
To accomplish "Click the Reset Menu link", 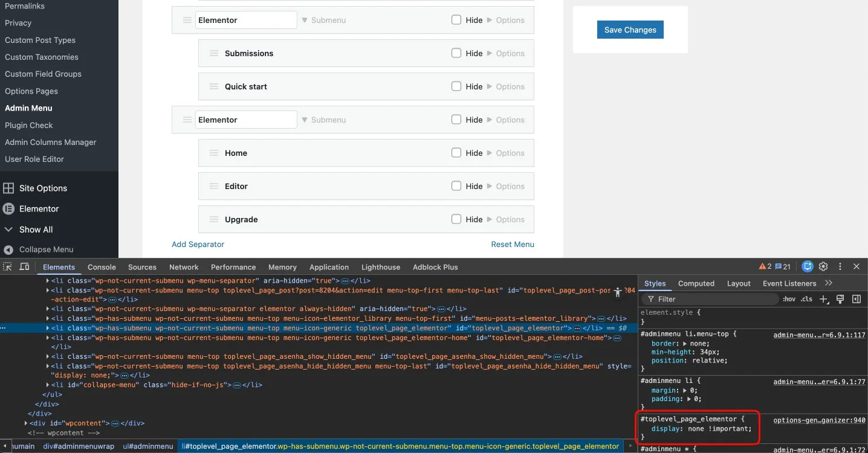I will [x=512, y=245].
